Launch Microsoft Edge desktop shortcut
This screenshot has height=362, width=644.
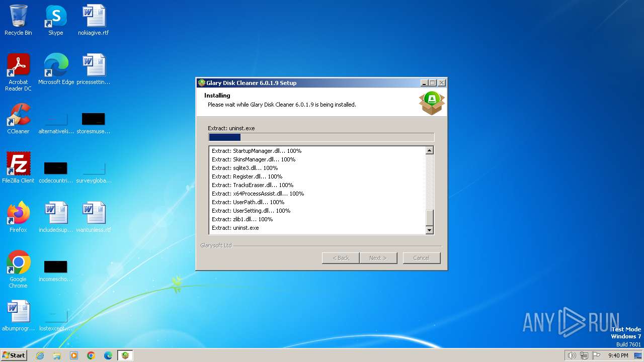pyautogui.click(x=56, y=69)
